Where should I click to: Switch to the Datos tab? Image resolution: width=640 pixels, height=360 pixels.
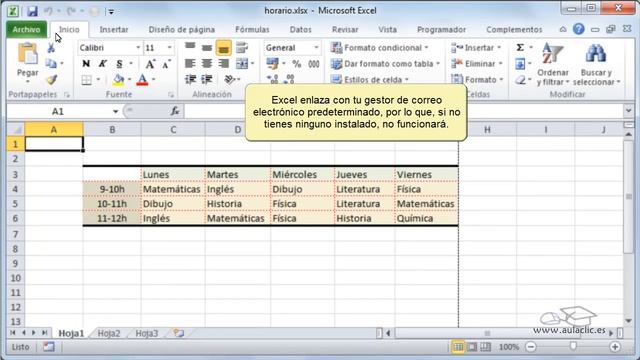(x=300, y=29)
